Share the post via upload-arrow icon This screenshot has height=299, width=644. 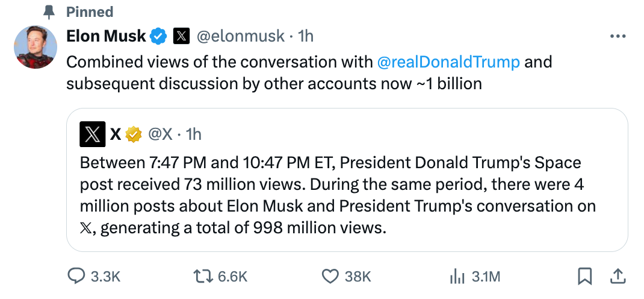(x=618, y=276)
